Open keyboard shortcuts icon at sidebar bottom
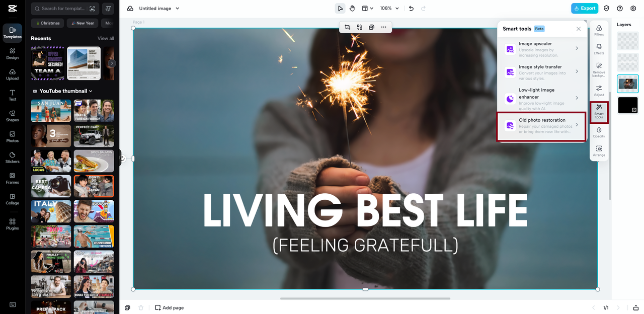The height and width of the screenshot is (314, 644). [12, 304]
